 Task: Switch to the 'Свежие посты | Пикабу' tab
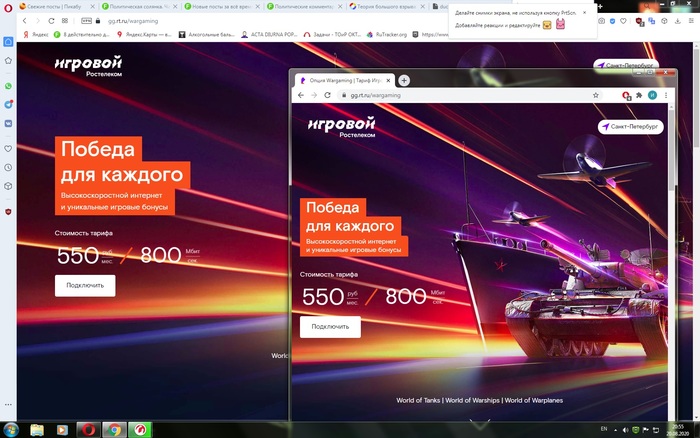point(54,7)
